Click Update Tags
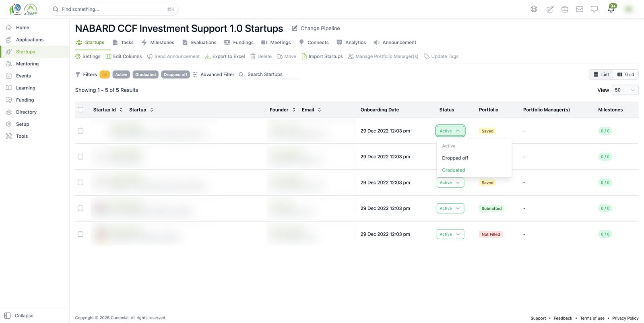 441,56
